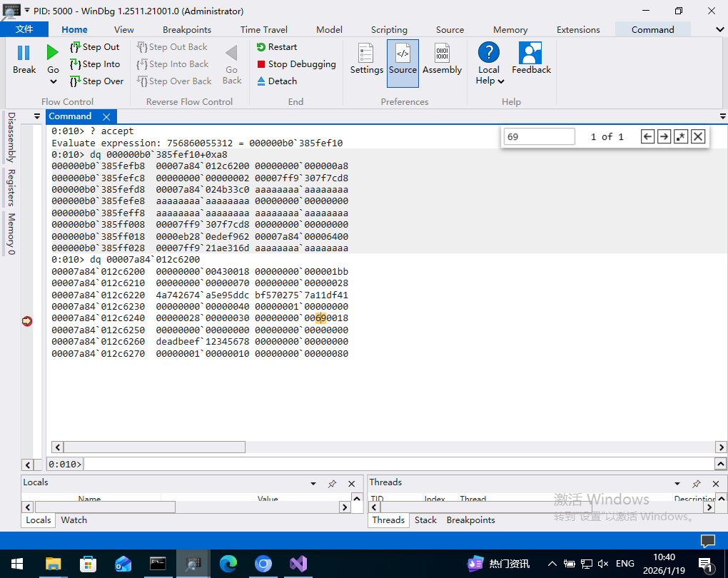Expand the Local Help dropdown chevron
728x578 pixels.
pos(501,81)
